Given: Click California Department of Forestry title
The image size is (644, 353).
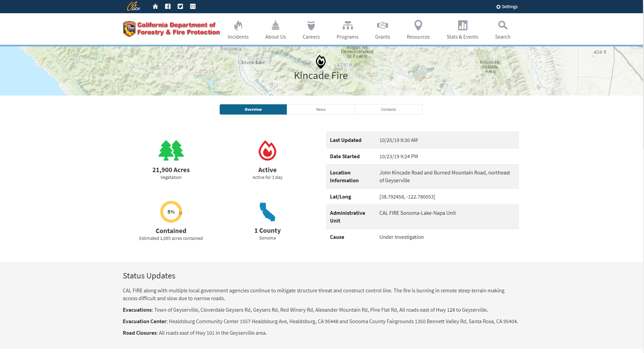Looking at the screenshot, I should (x=178, y=28).
